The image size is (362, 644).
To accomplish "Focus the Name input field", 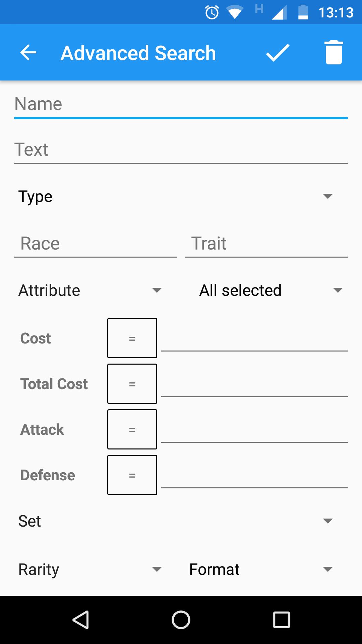I will (x=181, y=104).
